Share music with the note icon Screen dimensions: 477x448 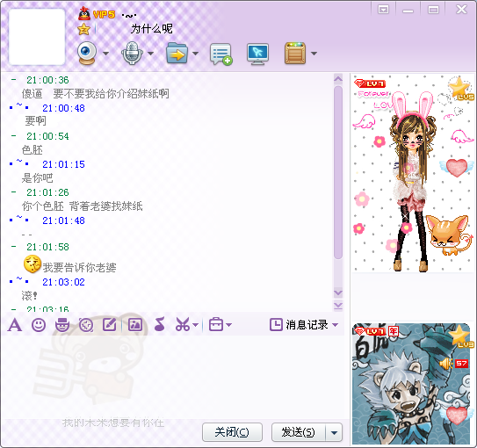pyautogui.click(x=159, y=324)
